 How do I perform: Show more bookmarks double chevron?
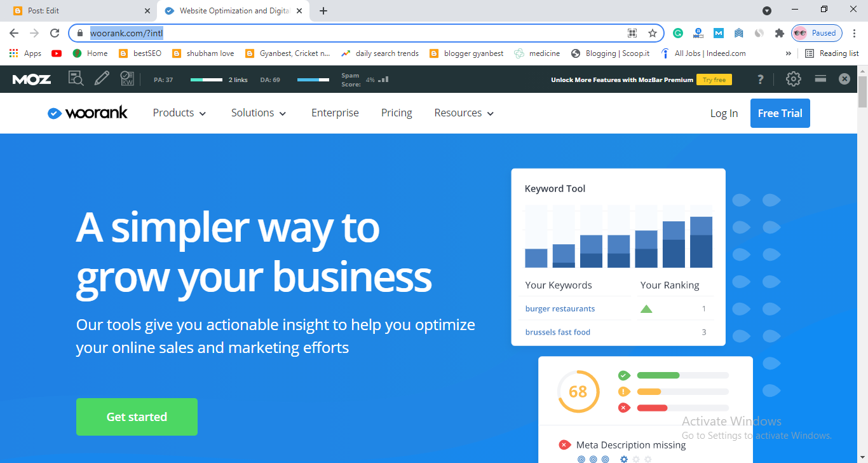pos(789,53)
